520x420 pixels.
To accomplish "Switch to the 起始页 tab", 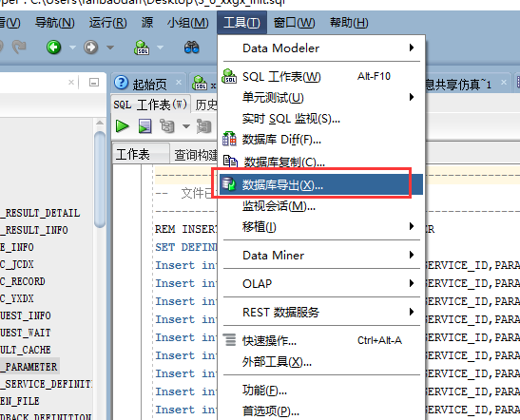I will point(149,85).
